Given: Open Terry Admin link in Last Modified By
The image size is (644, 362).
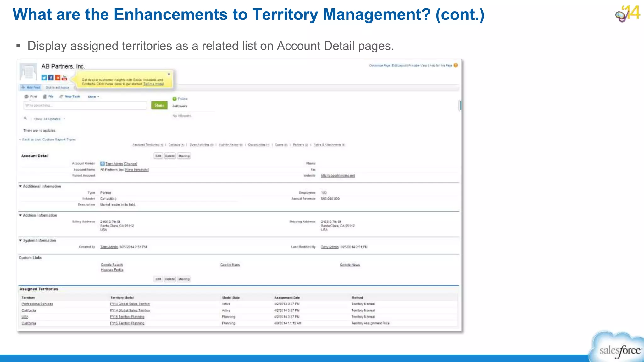Looking at the screenshot, I should tap(330, 247).
